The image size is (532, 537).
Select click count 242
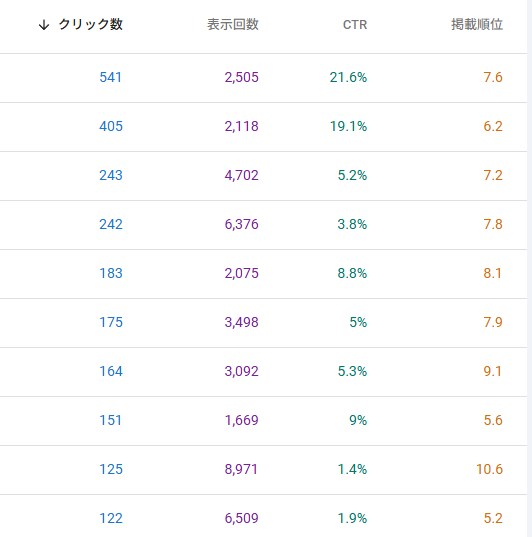coord(111,224)
